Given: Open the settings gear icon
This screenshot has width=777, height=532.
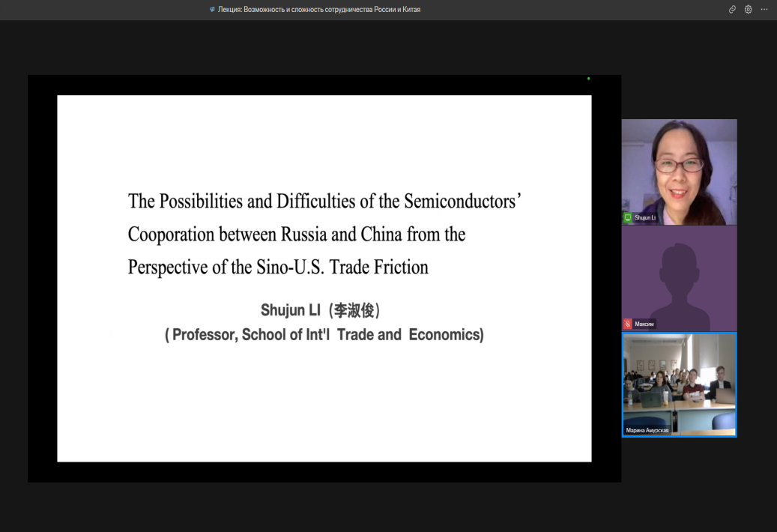Looking at the screenshot, I should click(749, 10).
